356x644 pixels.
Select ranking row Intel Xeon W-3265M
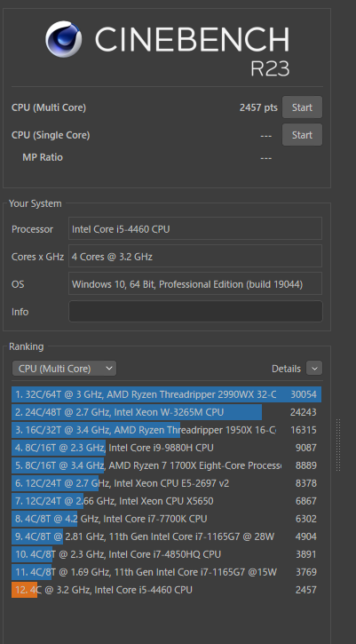click(x=166, y=412)
